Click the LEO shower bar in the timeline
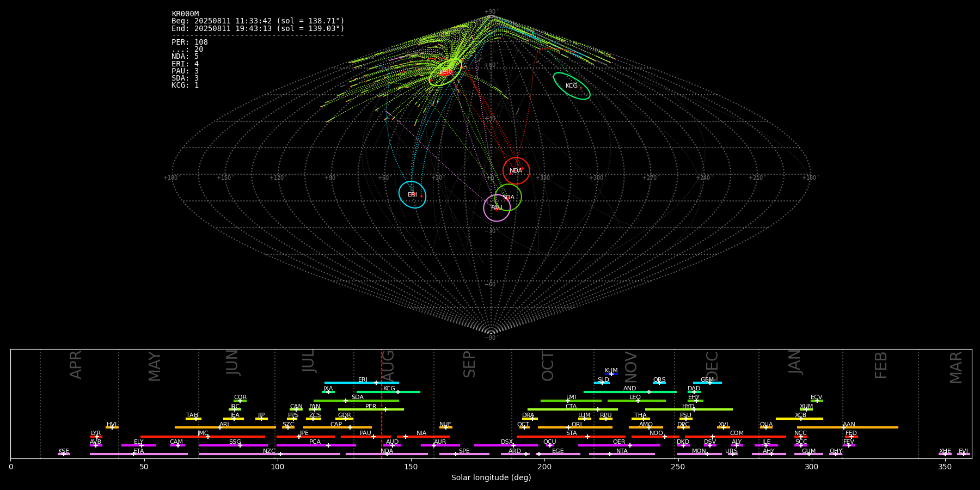This screenshot has width=980, height=490. (x=636, y=401)
